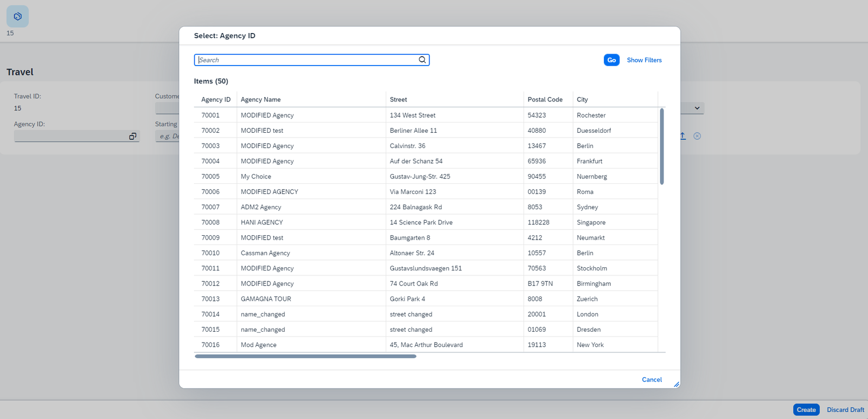868x419 pixels.
Task: Click the vertical scrollbar of the table
Action: (x=662, y=146)
